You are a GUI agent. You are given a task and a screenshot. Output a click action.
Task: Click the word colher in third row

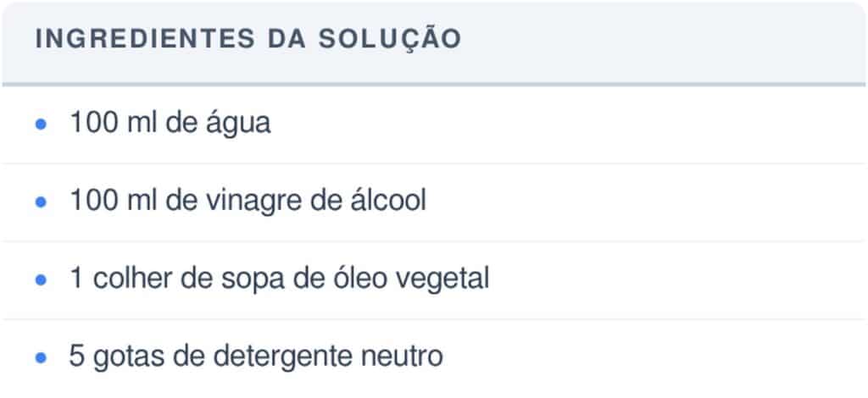(x=133, y=279)
